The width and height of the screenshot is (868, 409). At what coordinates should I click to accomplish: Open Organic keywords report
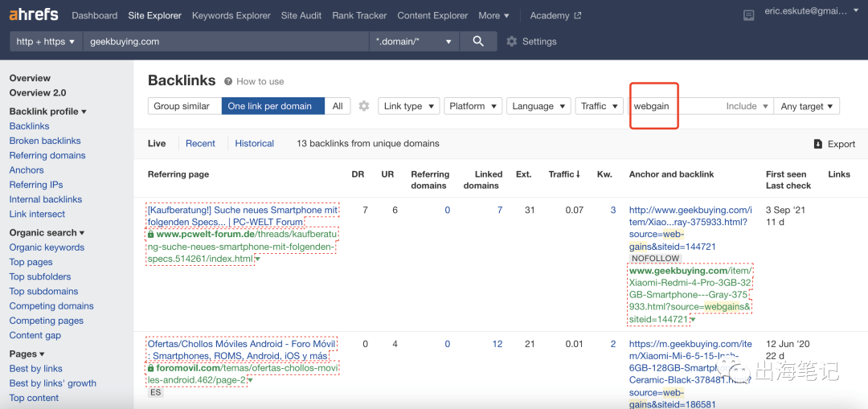[47, 247]
